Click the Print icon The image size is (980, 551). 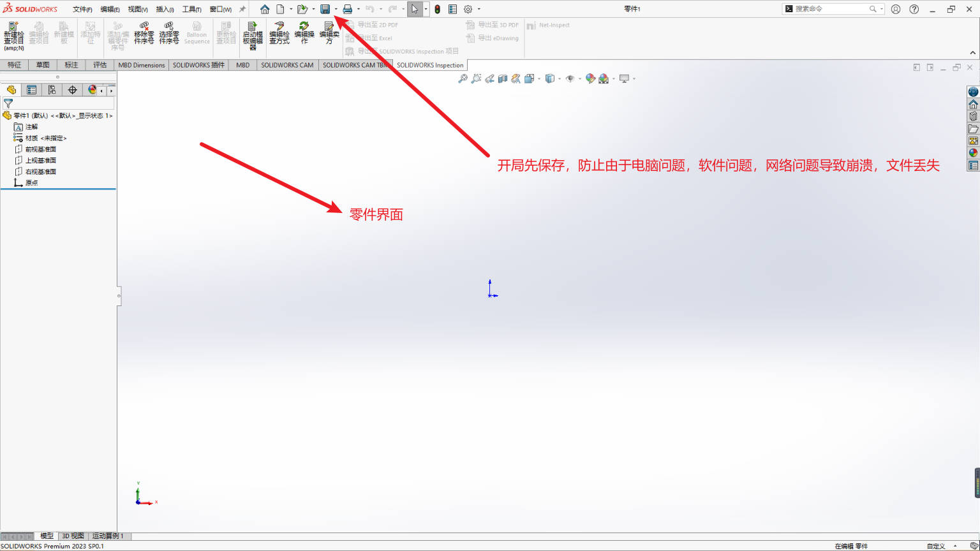pos(348,9)
